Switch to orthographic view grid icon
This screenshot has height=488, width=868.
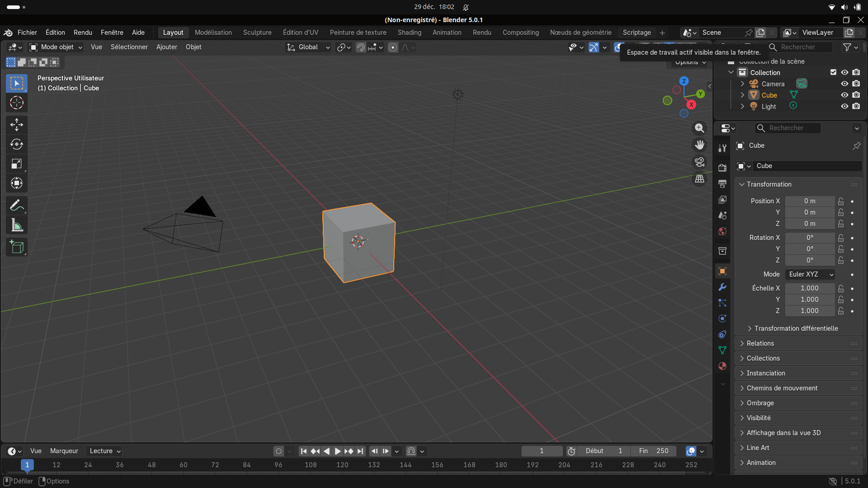click(x=699, y=179)
